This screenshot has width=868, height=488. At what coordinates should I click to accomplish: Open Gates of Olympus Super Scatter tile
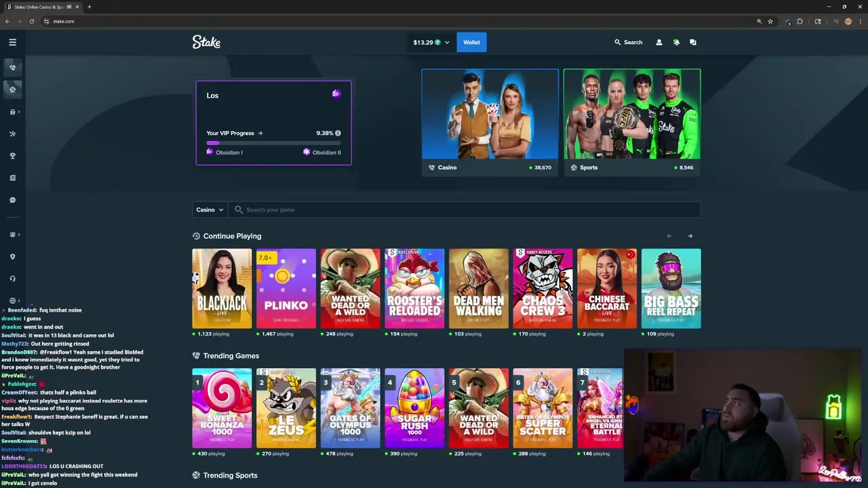tap(542, 408)
